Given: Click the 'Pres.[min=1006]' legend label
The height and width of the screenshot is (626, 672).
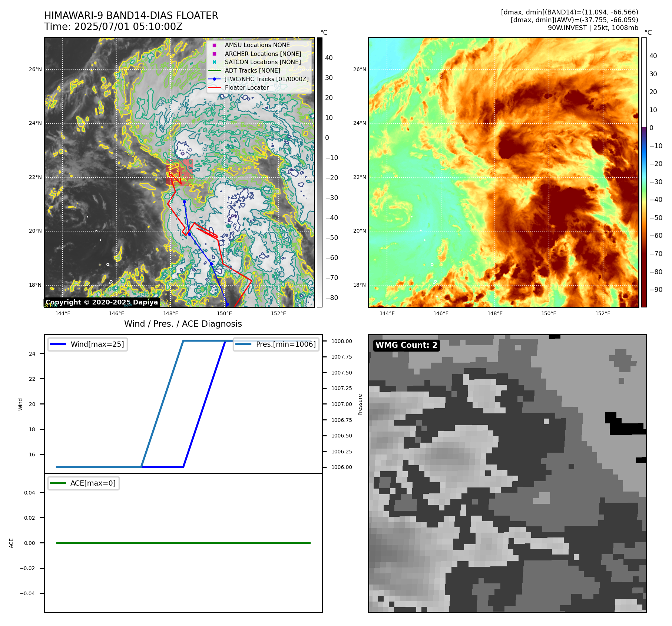Looking at the screenshot, I should tap(286, 344).
